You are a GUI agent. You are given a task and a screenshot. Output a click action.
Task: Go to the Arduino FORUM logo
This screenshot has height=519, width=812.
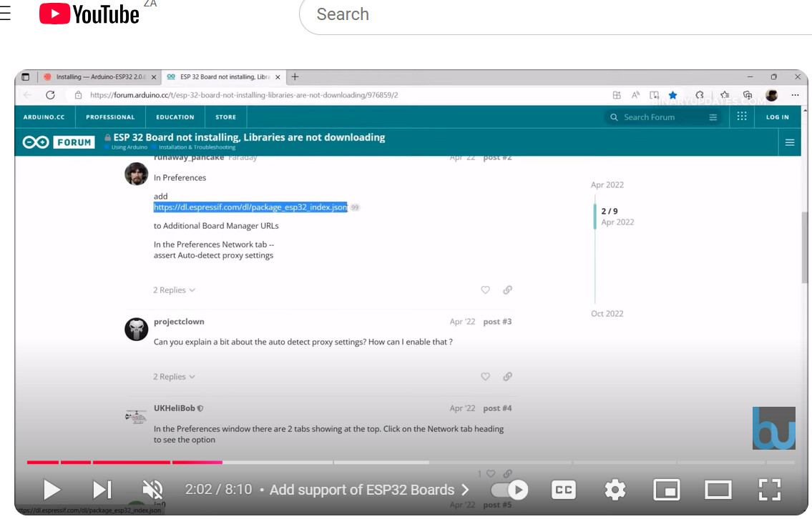59,142
